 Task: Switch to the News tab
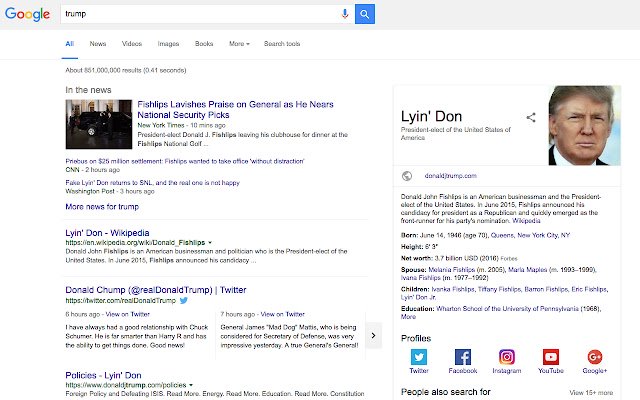(98, 44)
